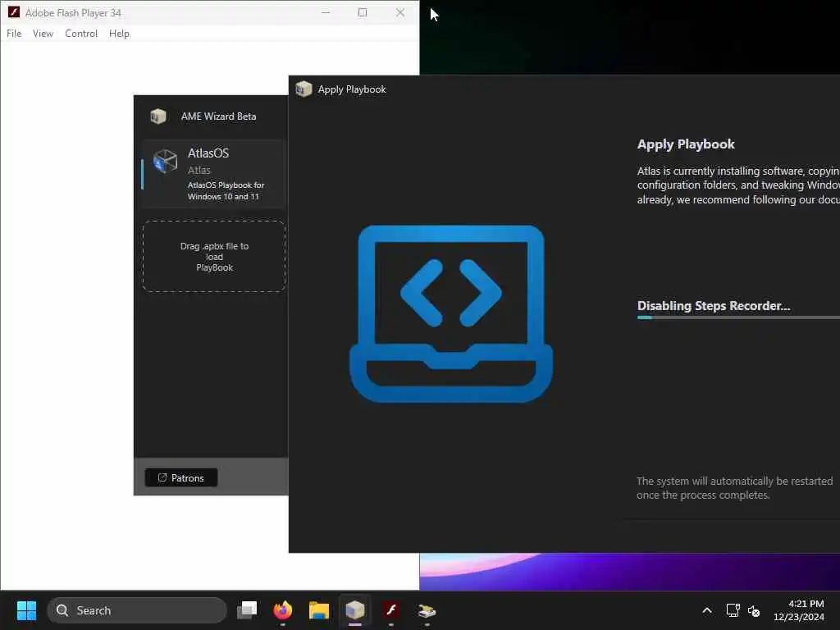
Task: Open the Help menu in Flash Player
Action: 119,33
